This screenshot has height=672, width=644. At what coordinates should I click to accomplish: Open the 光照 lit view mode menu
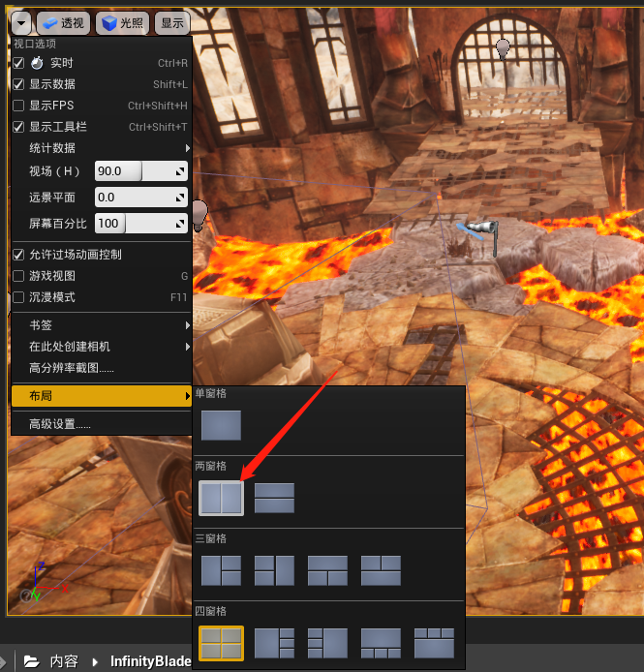(x=122, y=22)
